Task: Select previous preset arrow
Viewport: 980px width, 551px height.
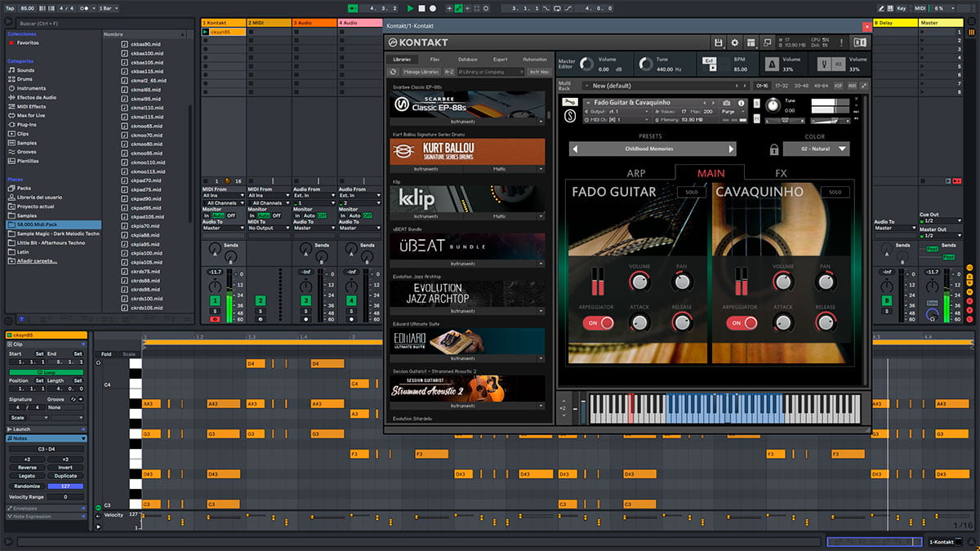Action: click(x=574, y=149)
